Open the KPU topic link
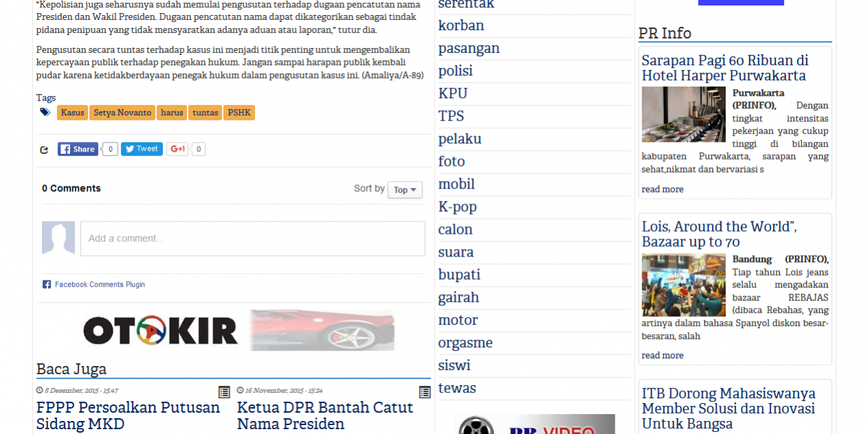 click(453, 94)
